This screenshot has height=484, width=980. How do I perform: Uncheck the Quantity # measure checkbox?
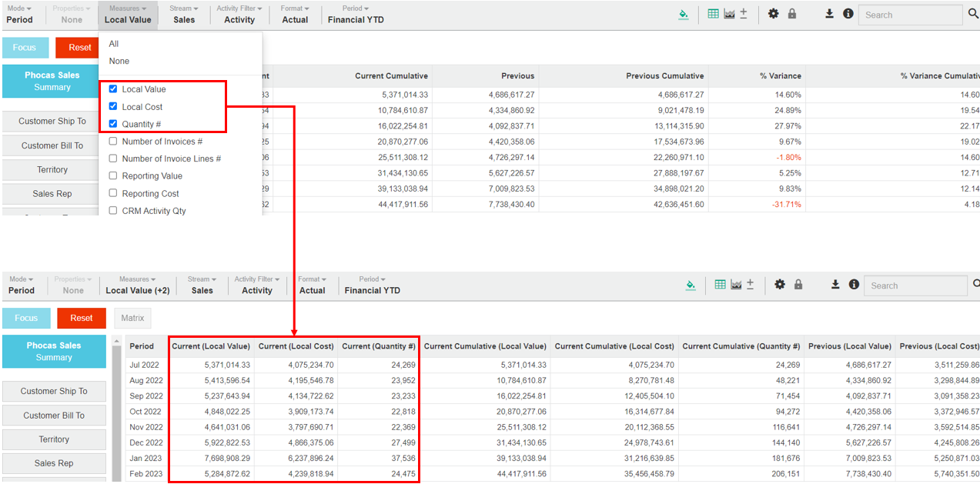pyautogui.click(x=113, y=124)
